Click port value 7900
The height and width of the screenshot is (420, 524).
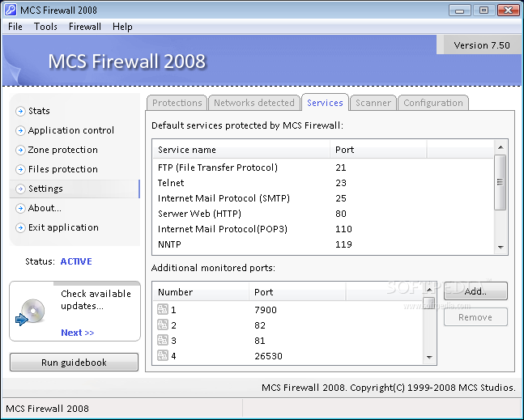(x=266, y=310)
